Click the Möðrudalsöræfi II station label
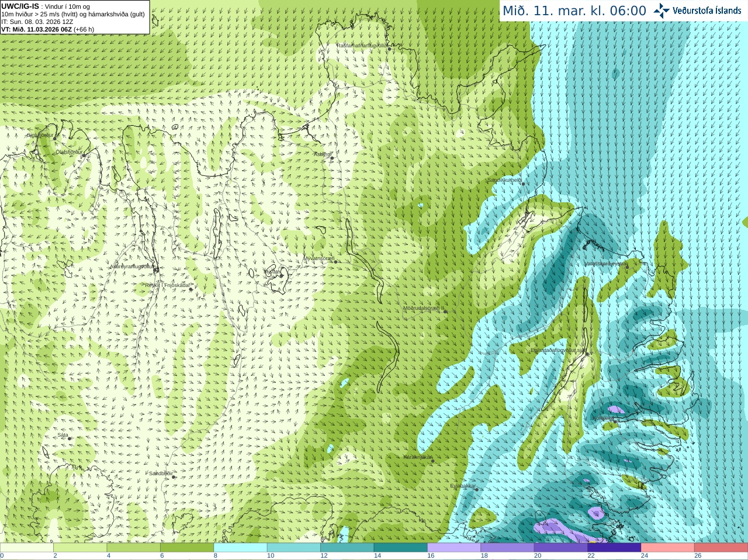Screen dimensions: 748x560 [x=424, y=308]
